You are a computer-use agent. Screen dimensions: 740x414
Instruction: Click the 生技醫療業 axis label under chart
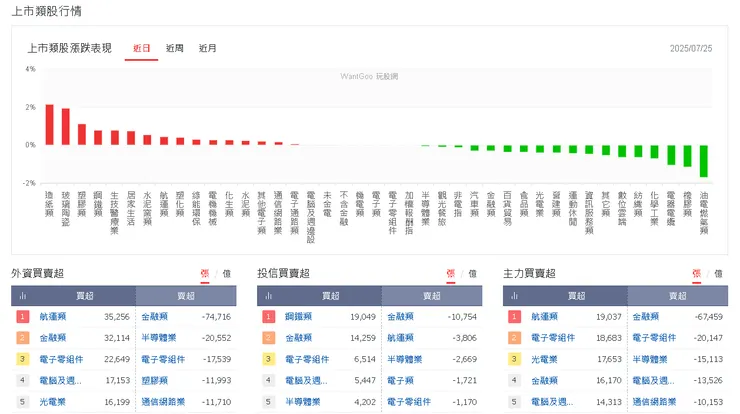tap(115, 212)
